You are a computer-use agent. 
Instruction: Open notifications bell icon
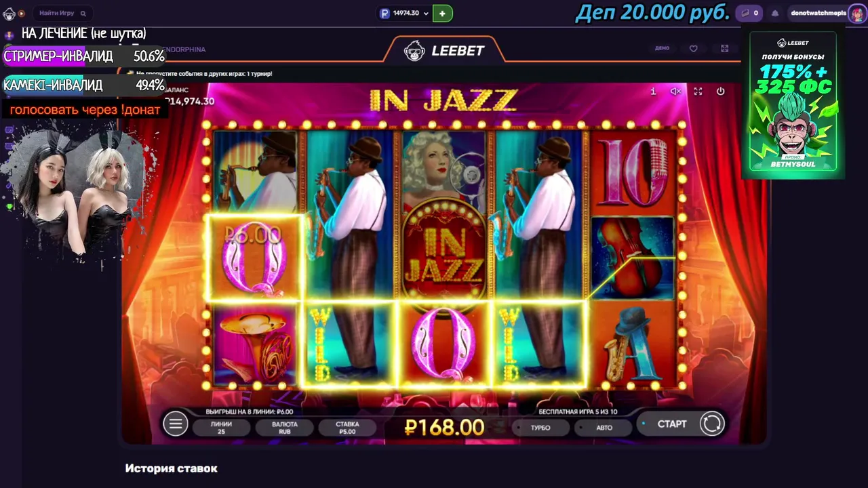pyautogui.click(x=775, y=13)
